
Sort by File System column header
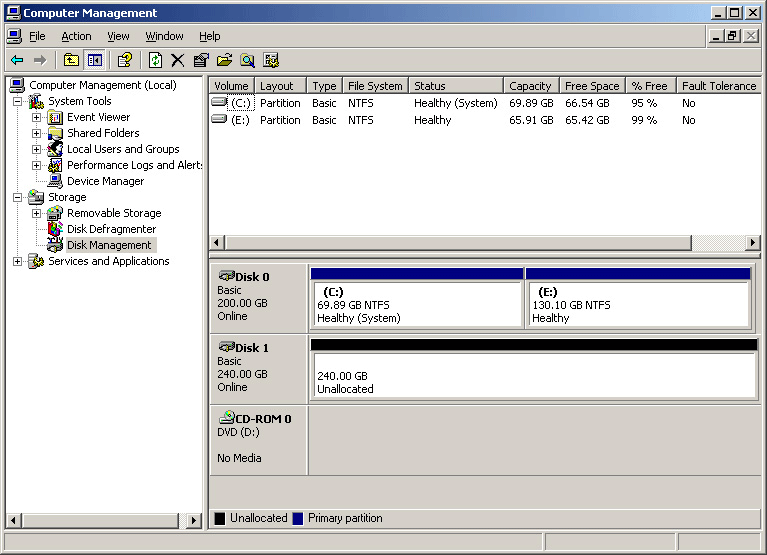(x=376, y=86)
